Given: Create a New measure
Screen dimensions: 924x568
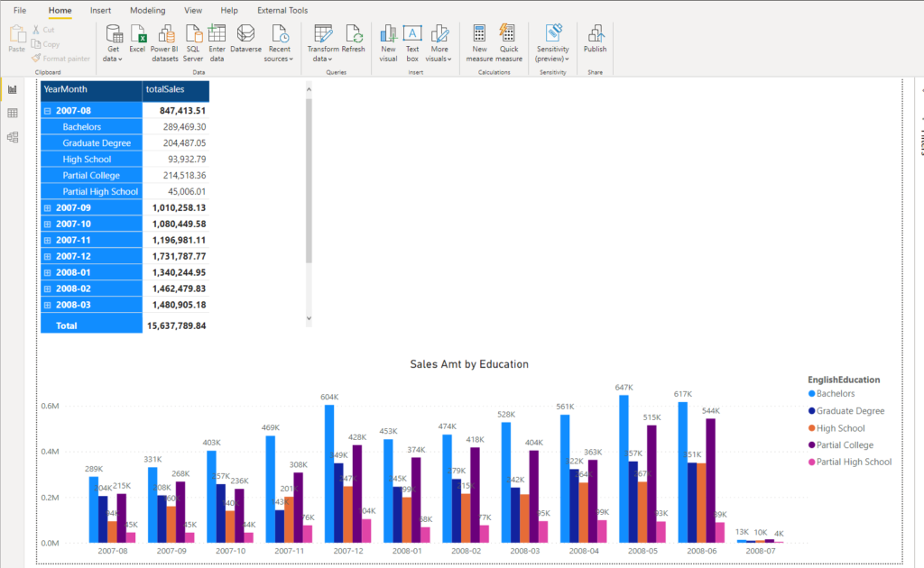Looking at the screenshot, I should (479, 43).
